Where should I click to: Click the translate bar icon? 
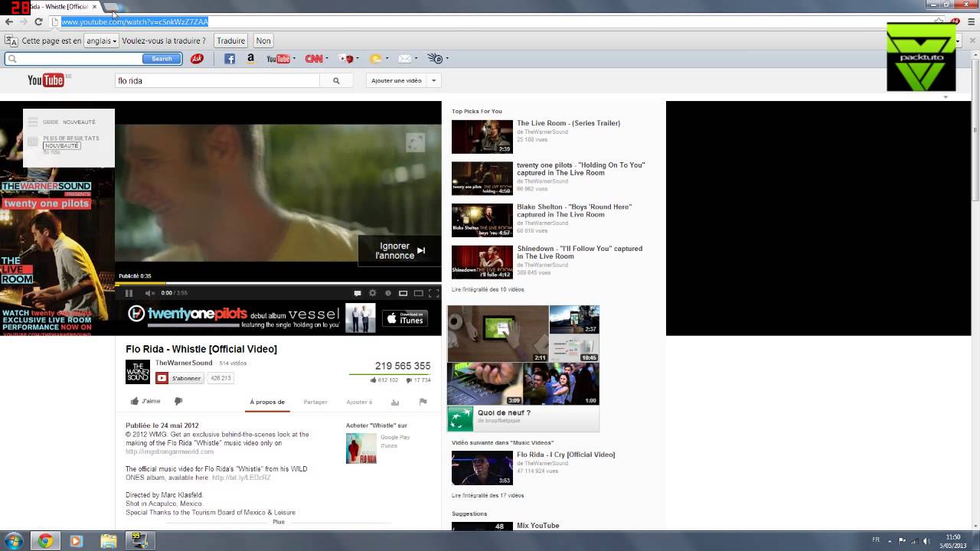click(11, 41)
